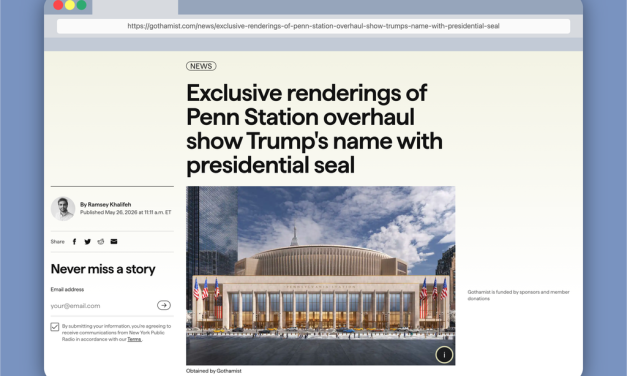Click the 'Never miss a story' heading
Image resolution: width=627 pixels, height=376 pixels.
point(103,269)
